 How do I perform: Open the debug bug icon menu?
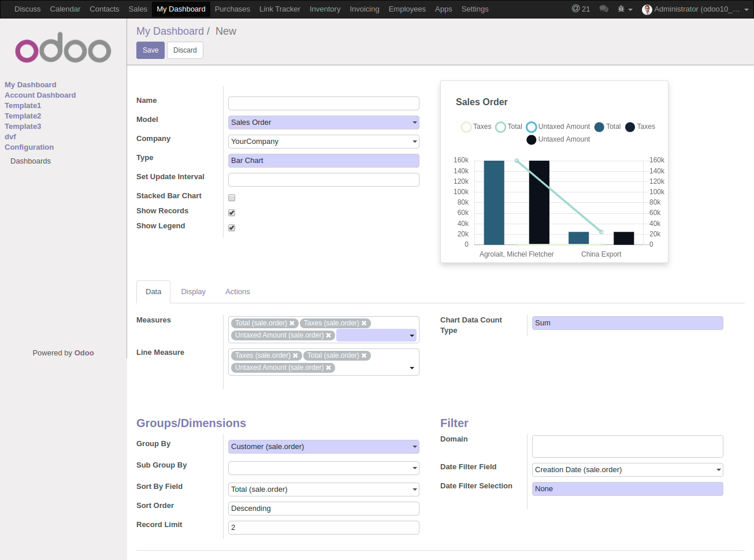[625, 9]
